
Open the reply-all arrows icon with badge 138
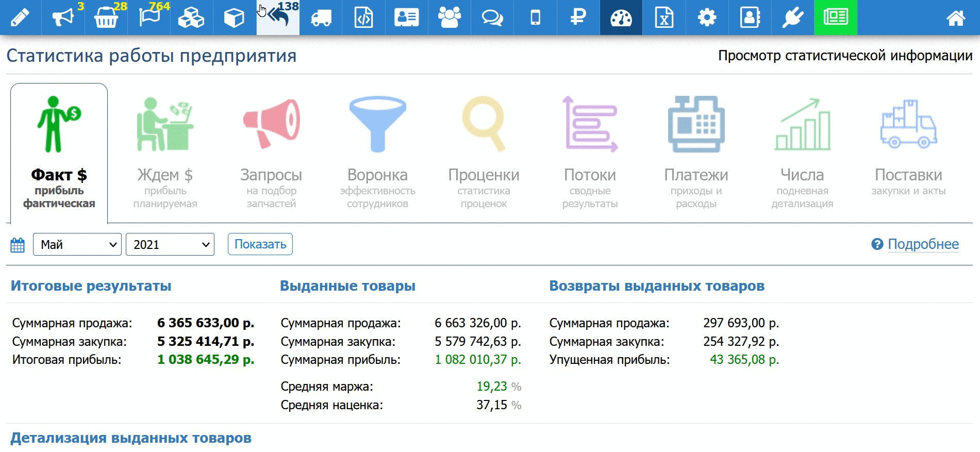(x=278, y=18)
